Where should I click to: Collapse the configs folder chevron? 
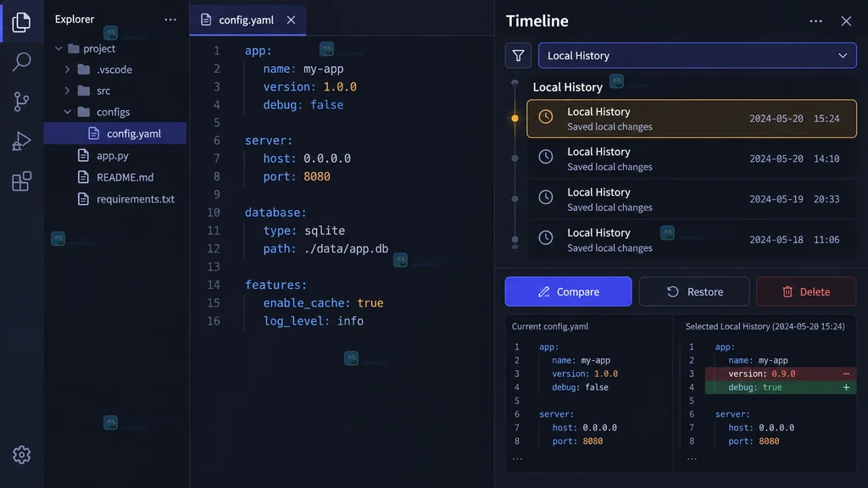(x=67, y=112)
